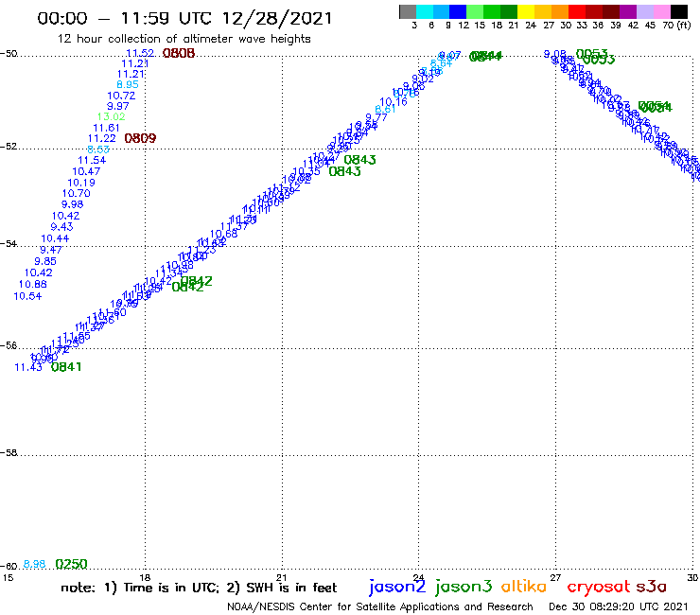
Task: Click the wave height value 9.85
Action: tap(45, 261)
